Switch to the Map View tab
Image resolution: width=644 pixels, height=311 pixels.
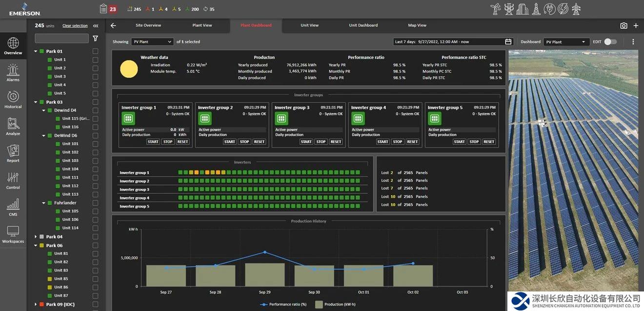point(417,25)
